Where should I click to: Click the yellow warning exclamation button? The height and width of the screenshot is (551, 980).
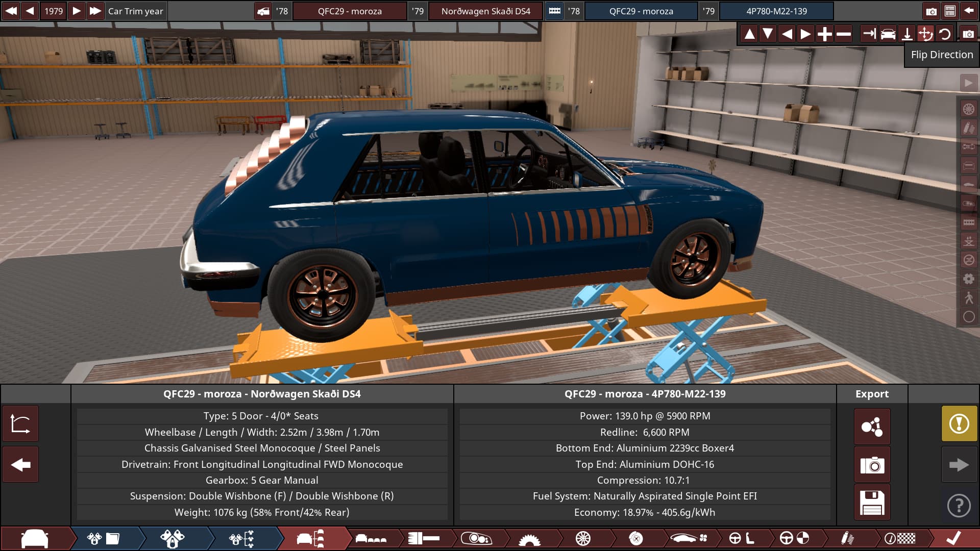pyautogui.click(x=959, y=423)
